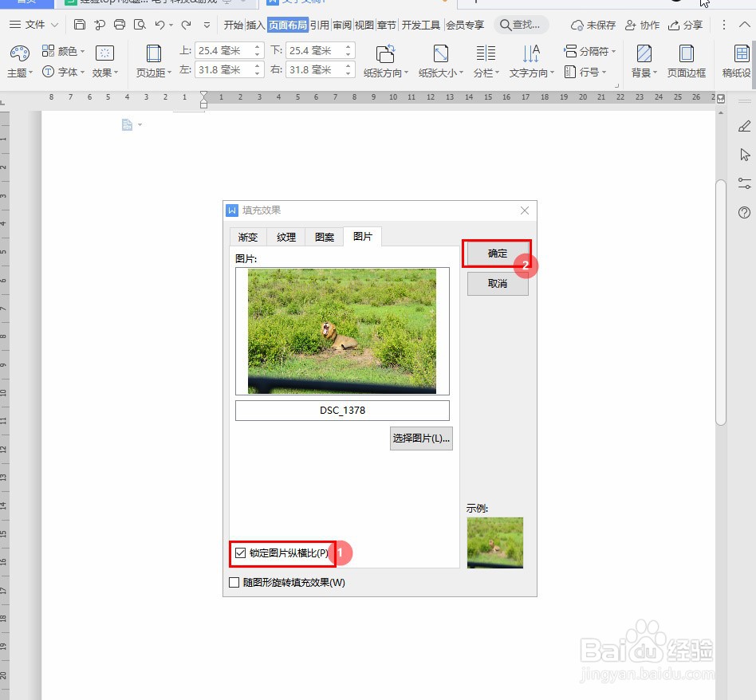
Task: Click the selection arrow icon in right sidebar
Action: (x=744, y=155)
